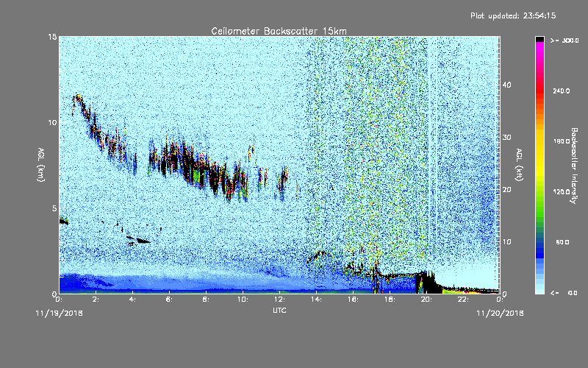The height and width of the screenshot is (368, 588).
Task: Click the 180.0 colorbar value
Action: 562,141
